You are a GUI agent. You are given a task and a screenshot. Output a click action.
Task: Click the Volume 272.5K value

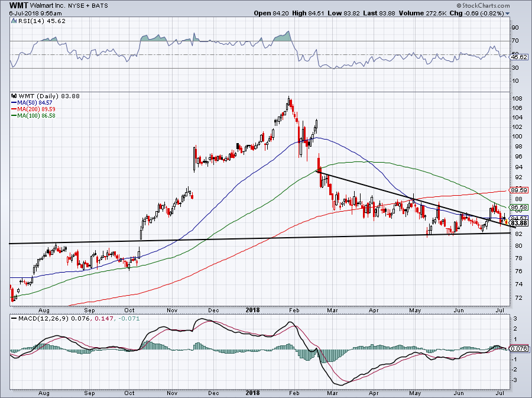[423, 13]
